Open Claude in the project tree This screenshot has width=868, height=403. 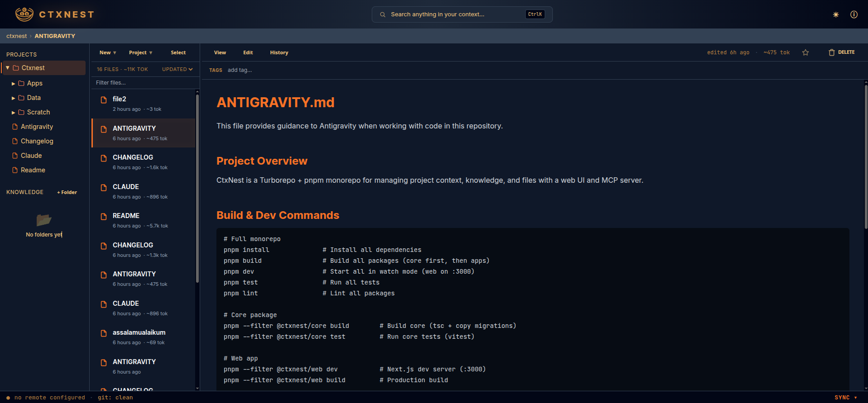31,156
